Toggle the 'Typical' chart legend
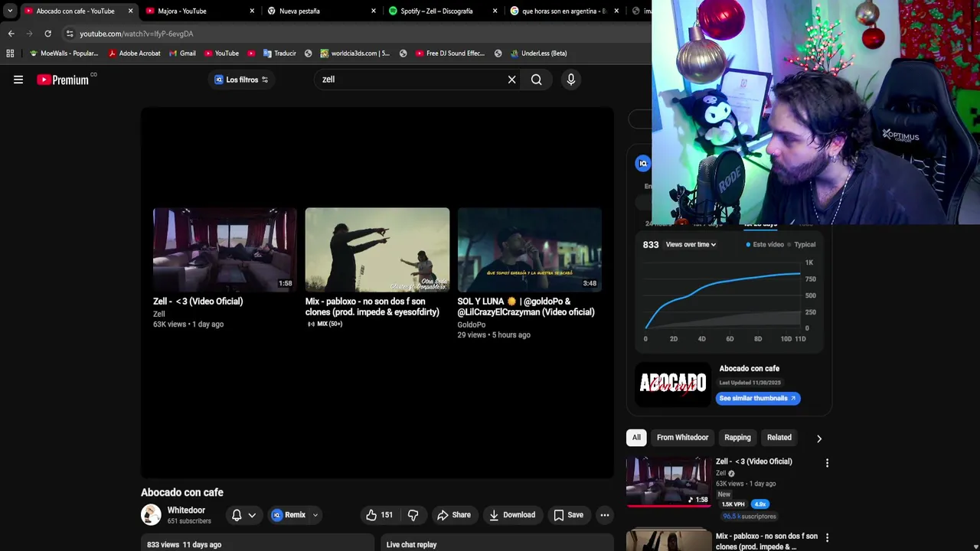 (x=801, y=245)
